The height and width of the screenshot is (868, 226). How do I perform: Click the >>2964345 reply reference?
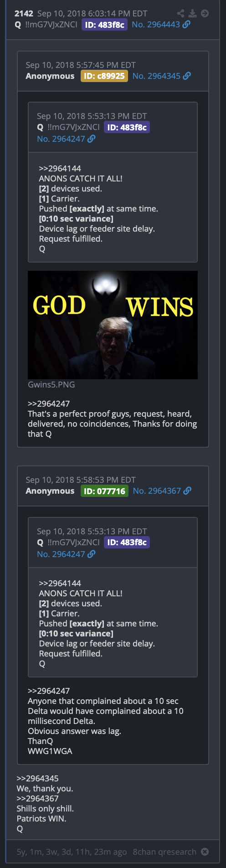coord(37,778)
